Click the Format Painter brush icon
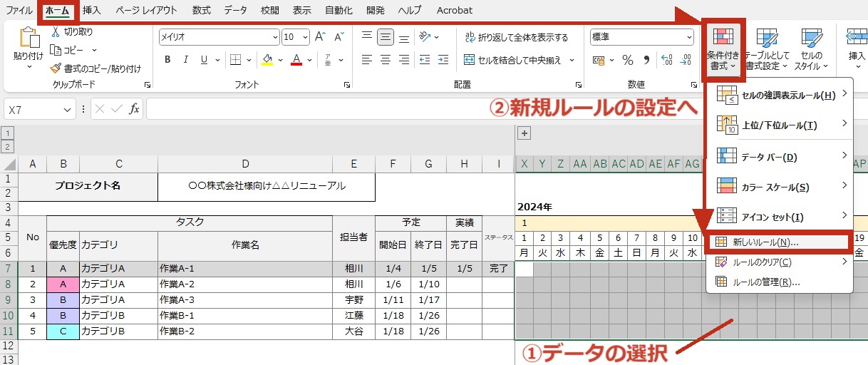 [56, 68]
